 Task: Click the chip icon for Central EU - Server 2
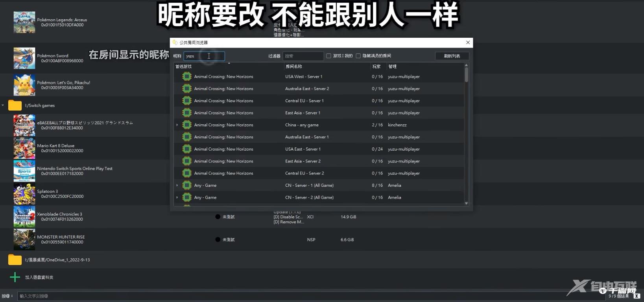click(x=187, y=173)
